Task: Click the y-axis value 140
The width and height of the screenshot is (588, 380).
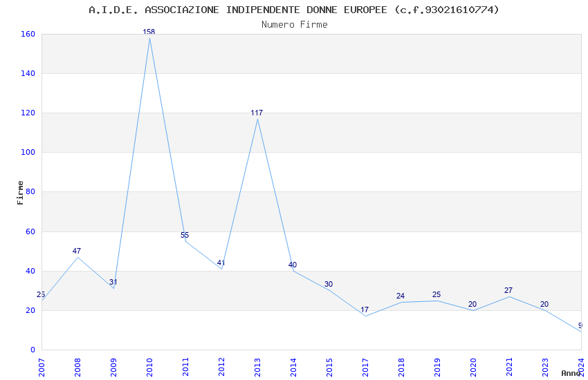Action: [28, 73]
